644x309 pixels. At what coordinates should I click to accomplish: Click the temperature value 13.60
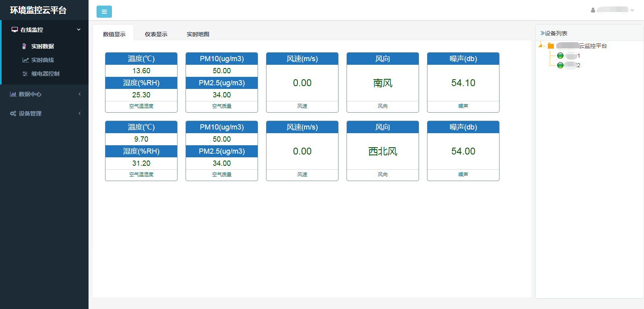(x=141, y=71)
